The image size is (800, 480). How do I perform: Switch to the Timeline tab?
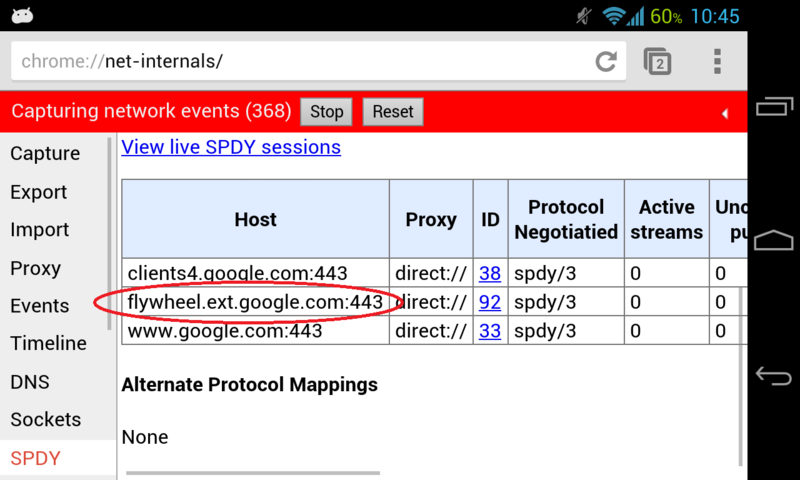[48, 343]
